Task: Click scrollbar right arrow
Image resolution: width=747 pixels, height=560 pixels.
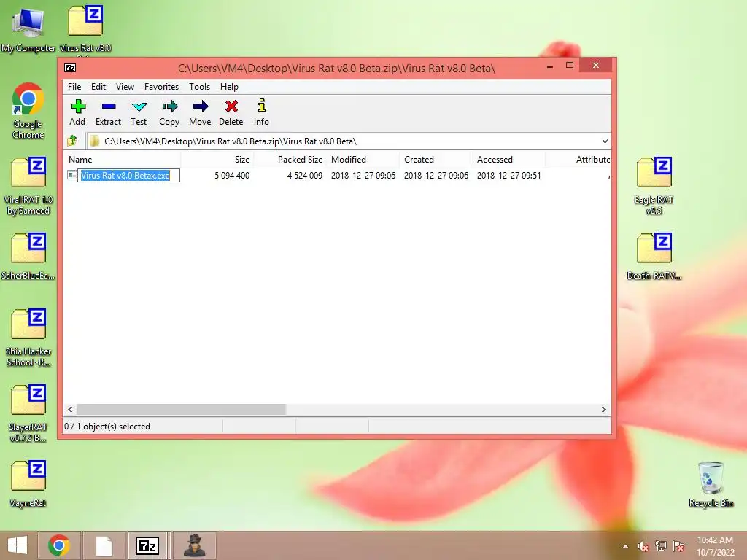Action: click(x=604, y=409)
